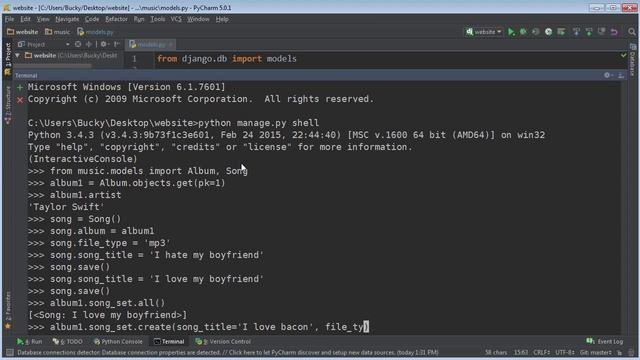The height and width of the screenshot is (360, 640).
Task: Click 'Taylor Swift' output in terminal
Action: pos(66,207)
